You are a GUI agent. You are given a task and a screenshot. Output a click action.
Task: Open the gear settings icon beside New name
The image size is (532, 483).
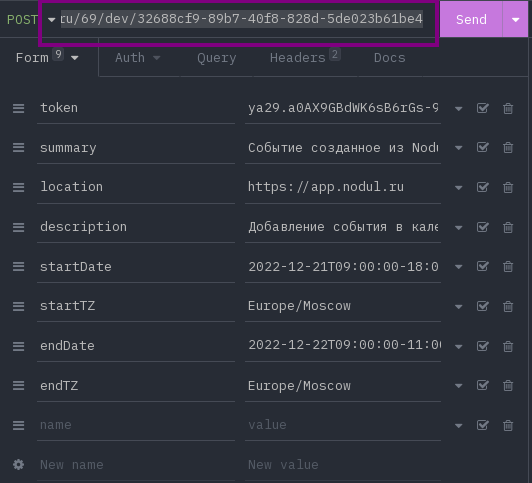coord(18,464)
